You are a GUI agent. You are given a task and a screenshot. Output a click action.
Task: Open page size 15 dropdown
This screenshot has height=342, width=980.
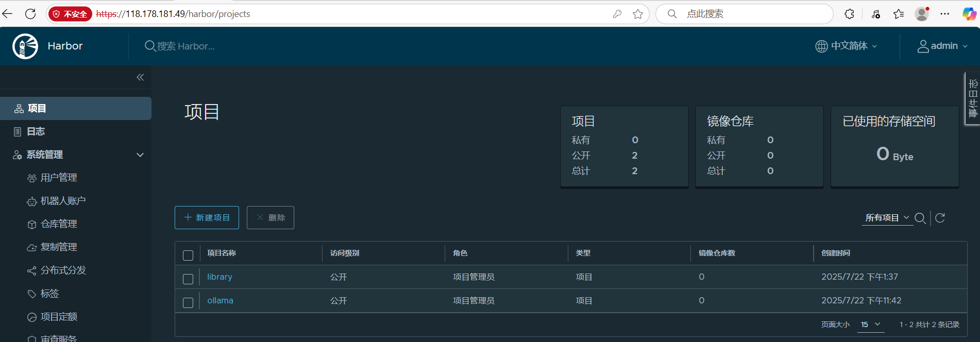pos(871,324)
